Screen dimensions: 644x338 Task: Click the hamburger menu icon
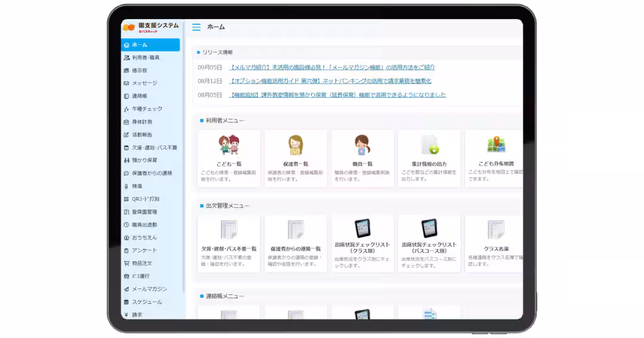(196, 27)
